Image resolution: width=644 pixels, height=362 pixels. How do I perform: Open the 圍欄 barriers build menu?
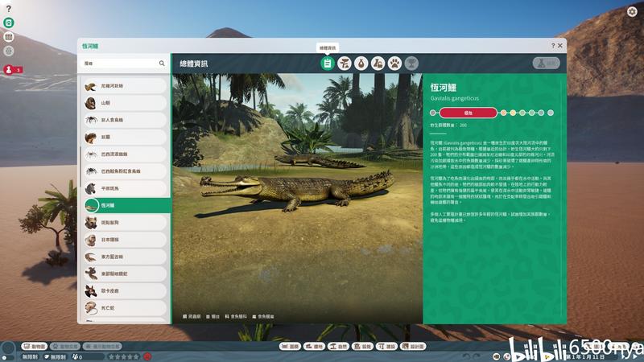coord(290,347)
